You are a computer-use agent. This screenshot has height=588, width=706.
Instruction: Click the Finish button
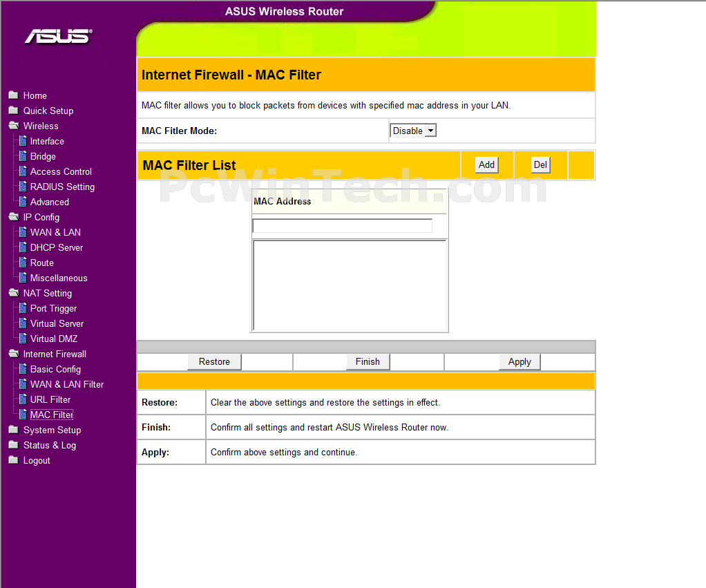click(x=368, y=362)
